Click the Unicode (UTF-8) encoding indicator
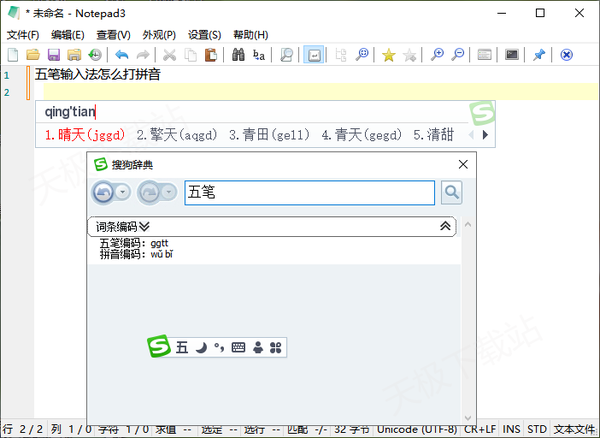This screenshot has height=438, width=600. [417, 429]
